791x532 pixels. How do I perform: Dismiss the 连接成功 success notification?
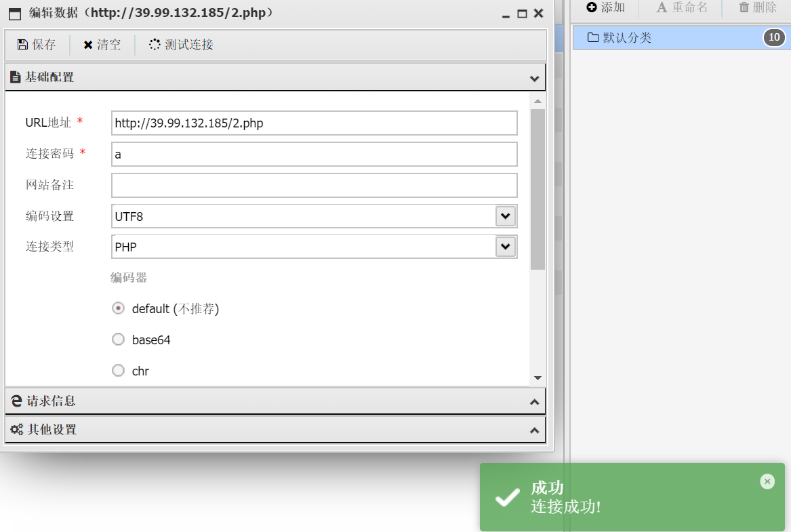(767, 482)
